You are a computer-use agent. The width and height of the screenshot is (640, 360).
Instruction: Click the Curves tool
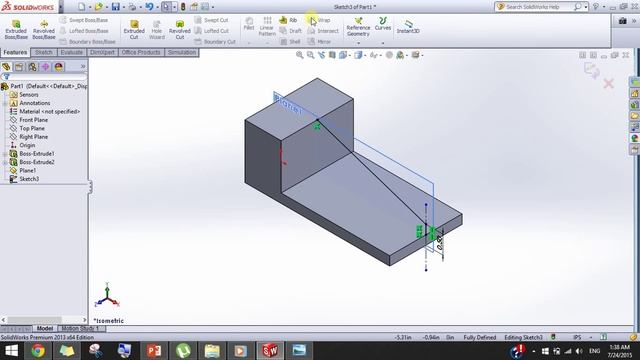coord(382,24)
